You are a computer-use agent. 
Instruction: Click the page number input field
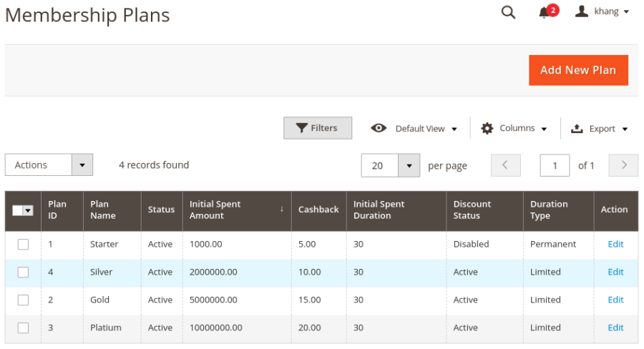pyautogui.click(x=555, y=165)
